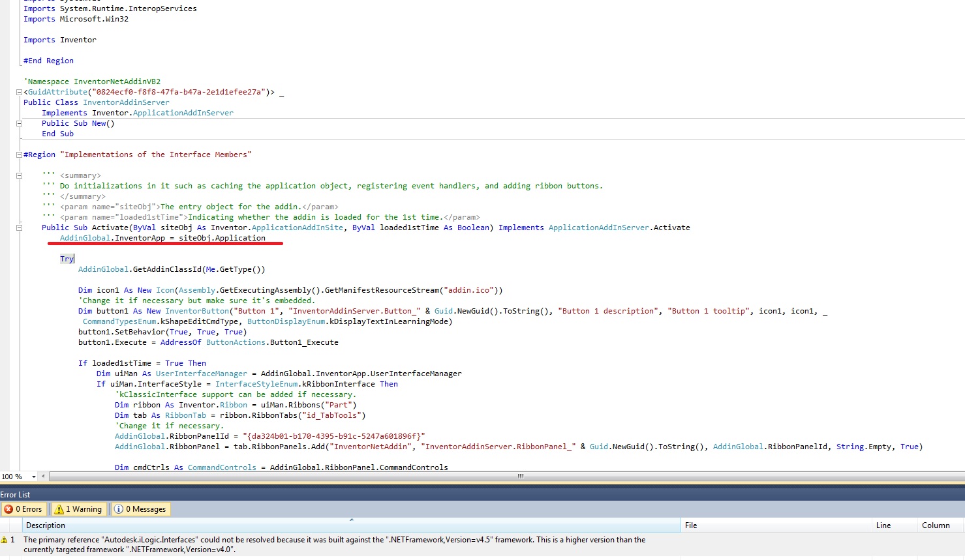
Task: Click the horizontal scrollbar left arrow
Action: 43,477
